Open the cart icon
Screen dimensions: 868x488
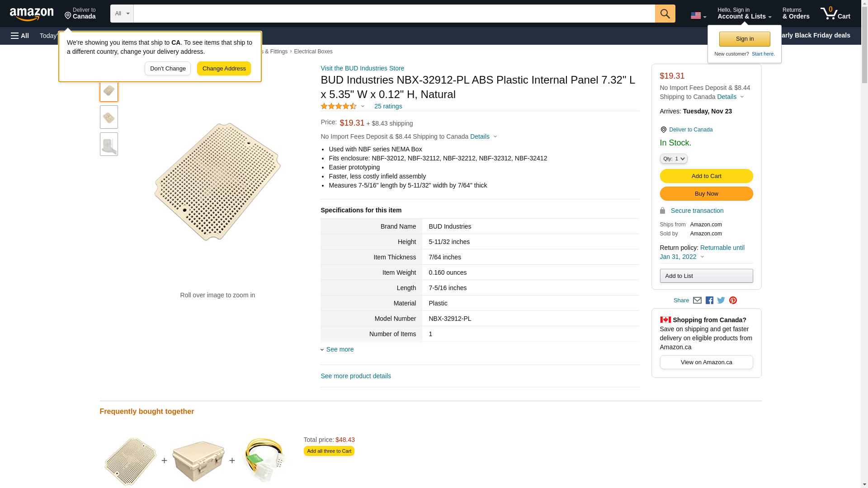click(835, 14)
